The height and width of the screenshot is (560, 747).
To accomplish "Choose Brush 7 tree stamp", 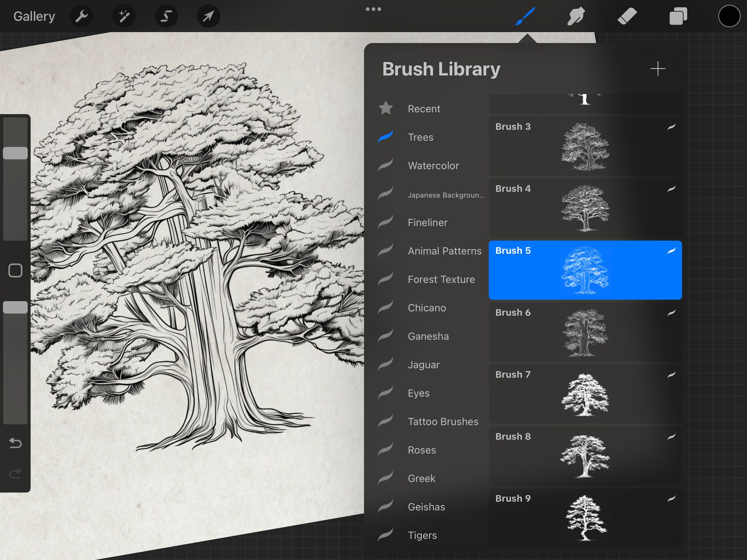I will click(585, 394).
